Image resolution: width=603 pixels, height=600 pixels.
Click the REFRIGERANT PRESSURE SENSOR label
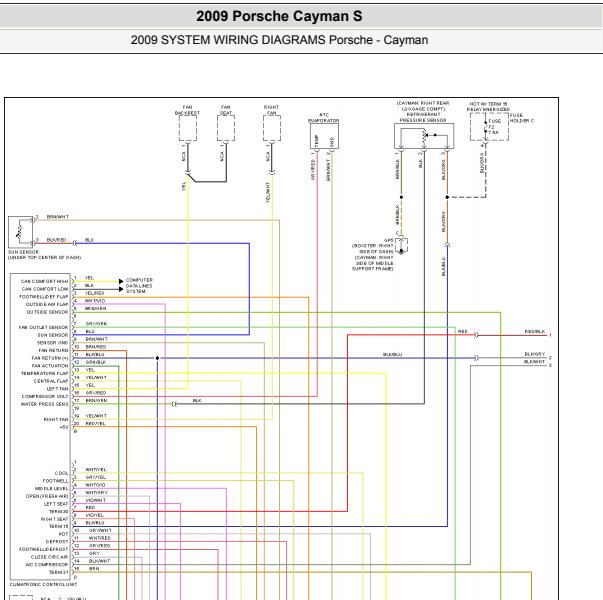coord(423,117)
